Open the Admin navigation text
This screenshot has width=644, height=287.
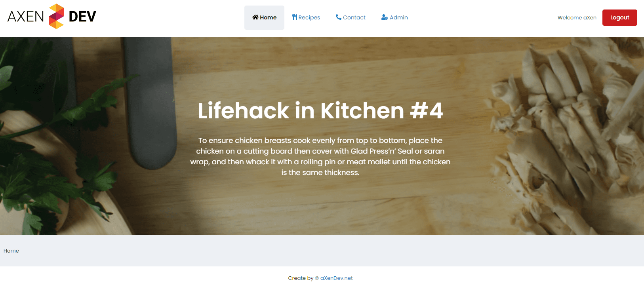click(399, 17)
